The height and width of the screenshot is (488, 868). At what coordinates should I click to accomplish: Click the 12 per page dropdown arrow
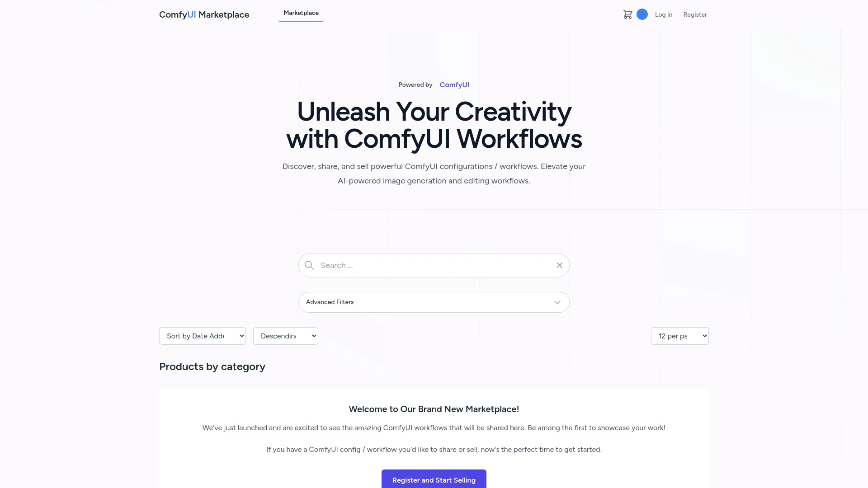704,336
